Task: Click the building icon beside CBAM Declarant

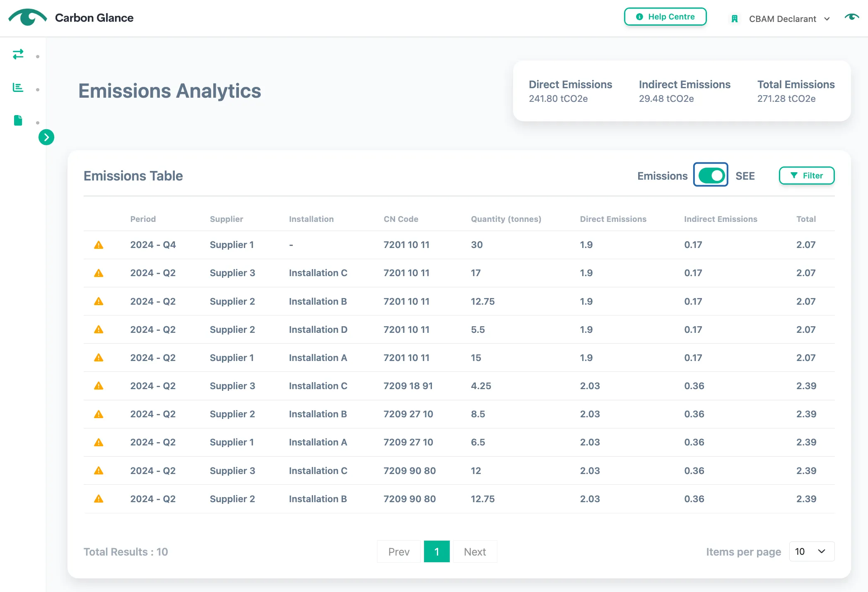Action: pos(735,19)
